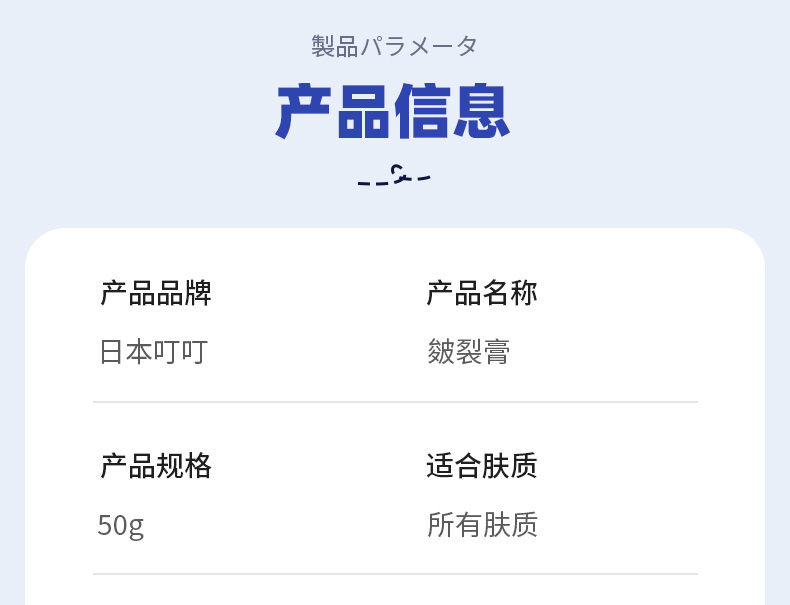This screenshot has height=605, width=790.
Task: Click the 信 character in blue title
Action: click(422, 111)
